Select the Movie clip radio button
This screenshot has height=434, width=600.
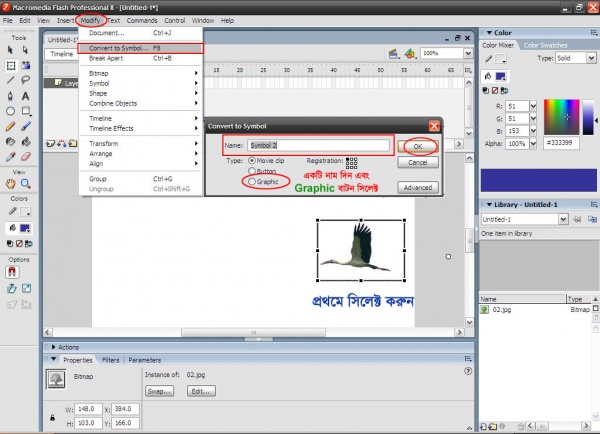(252, 160)
